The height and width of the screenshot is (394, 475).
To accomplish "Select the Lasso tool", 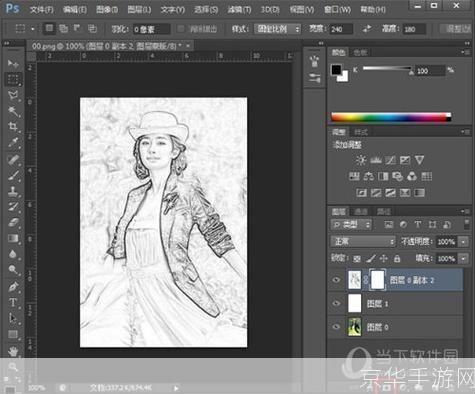I will click(x=13, y=95).
